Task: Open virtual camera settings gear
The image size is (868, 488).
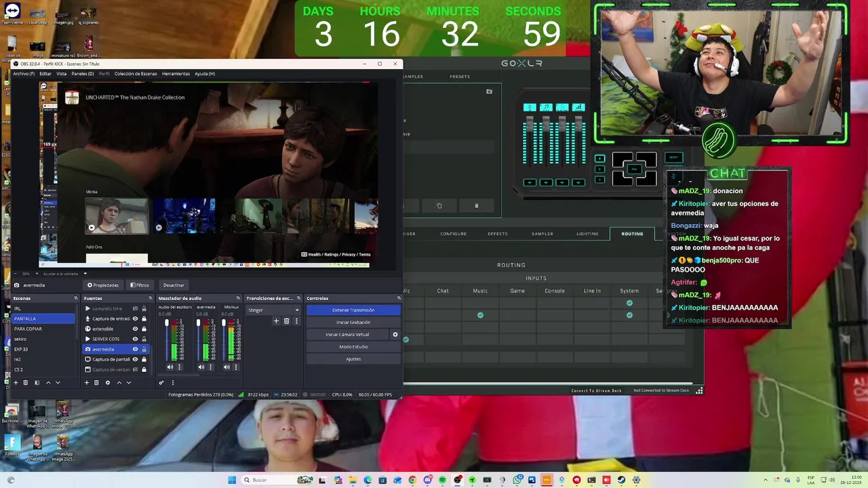Action: point(395,334)
